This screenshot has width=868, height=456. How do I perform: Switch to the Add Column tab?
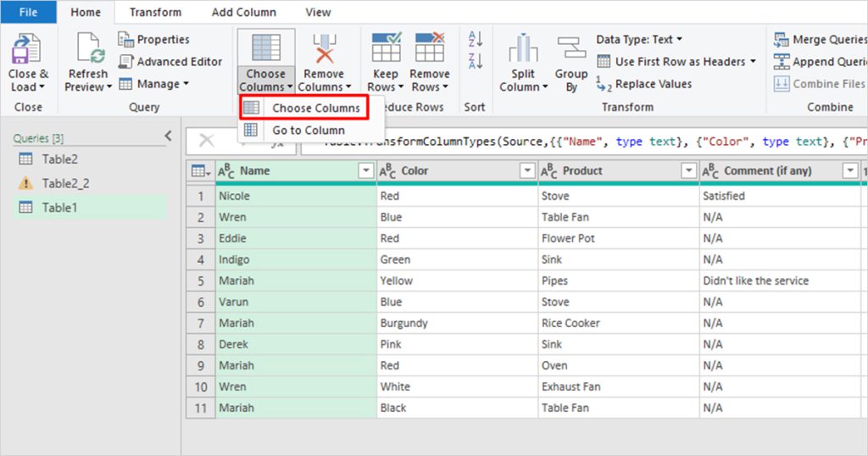click(x=243, y=12)
